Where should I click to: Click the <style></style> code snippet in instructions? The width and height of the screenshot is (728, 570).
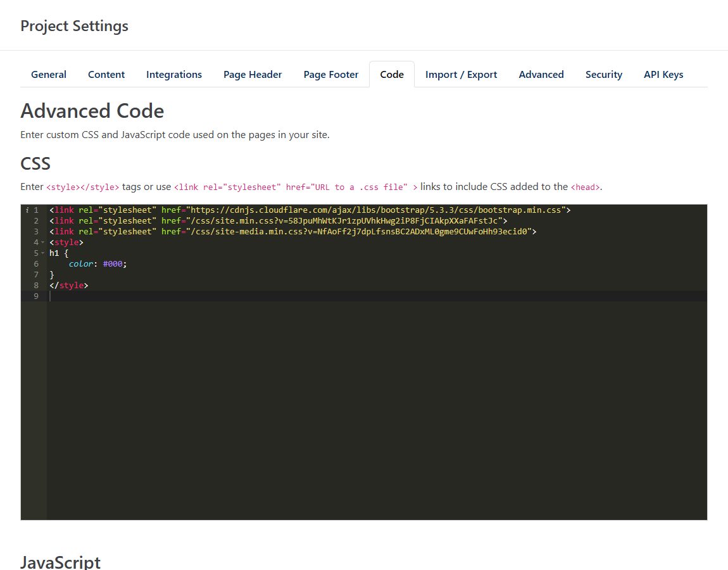pos(83,187)
